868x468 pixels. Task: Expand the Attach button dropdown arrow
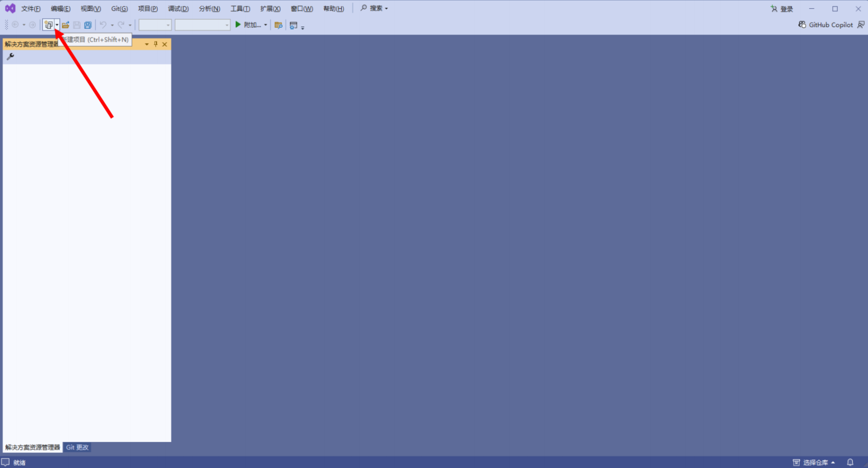click(x=265, y=25)
